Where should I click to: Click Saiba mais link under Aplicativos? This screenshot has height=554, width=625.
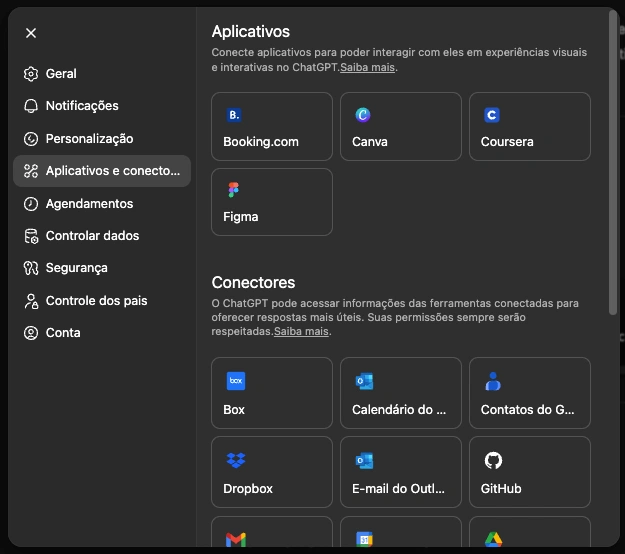pyautogui.click(x=367, y=68)
